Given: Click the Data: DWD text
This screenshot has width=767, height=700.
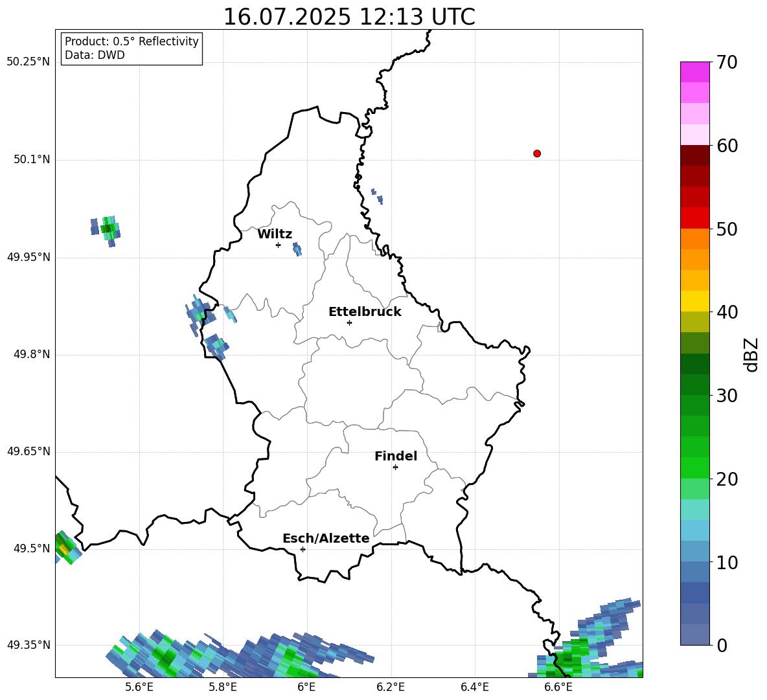Looking at the screenshot, I should [95, 55].
